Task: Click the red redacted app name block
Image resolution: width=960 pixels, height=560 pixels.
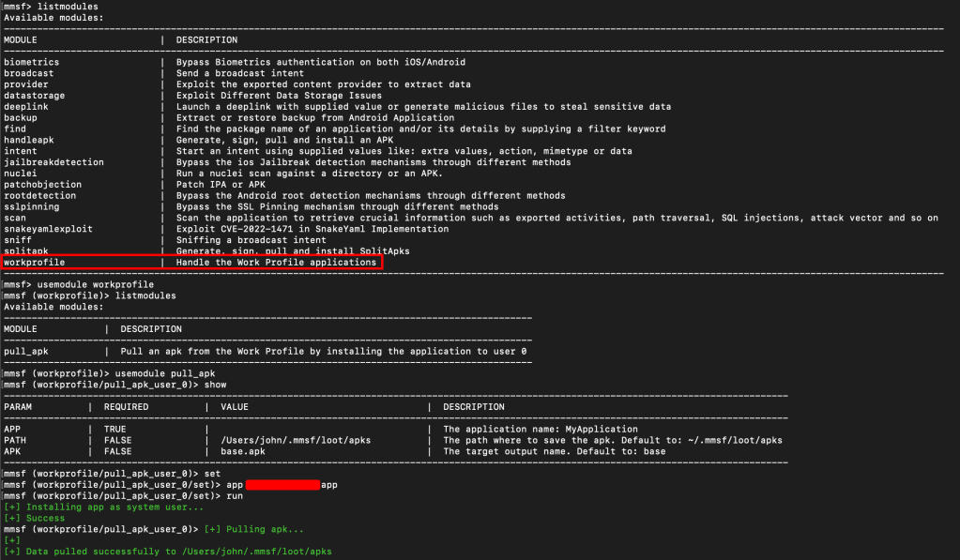Action: click(x=282, y=485)
